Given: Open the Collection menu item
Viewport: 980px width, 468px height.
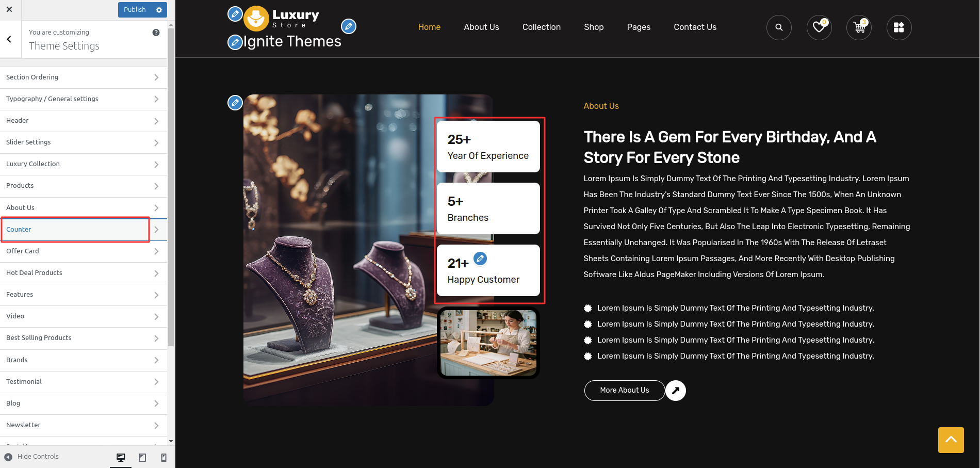Looking at the screenshot, I should click(x=541, y=27).
